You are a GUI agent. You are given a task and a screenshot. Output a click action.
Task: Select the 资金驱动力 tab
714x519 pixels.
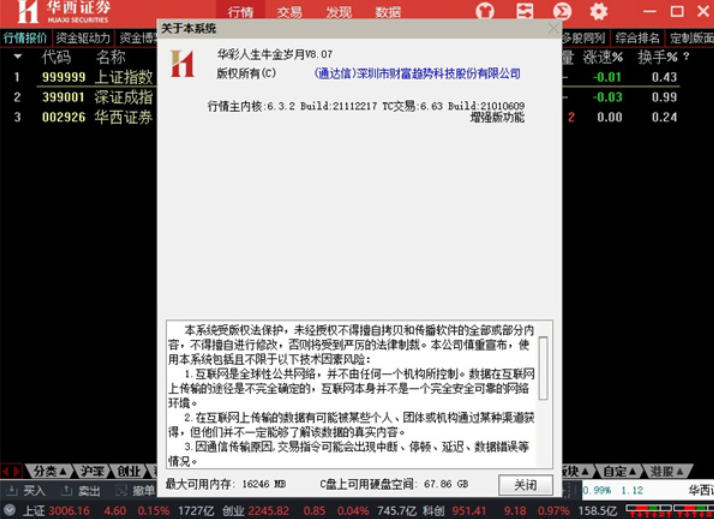pyautogui.click(x=83, y=38)
